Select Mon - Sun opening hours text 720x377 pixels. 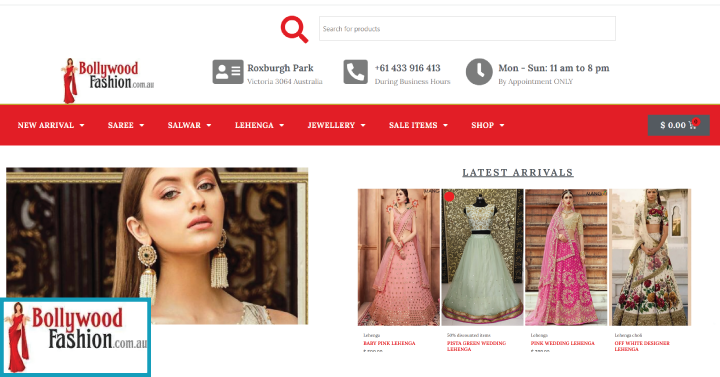click(554, 68)
